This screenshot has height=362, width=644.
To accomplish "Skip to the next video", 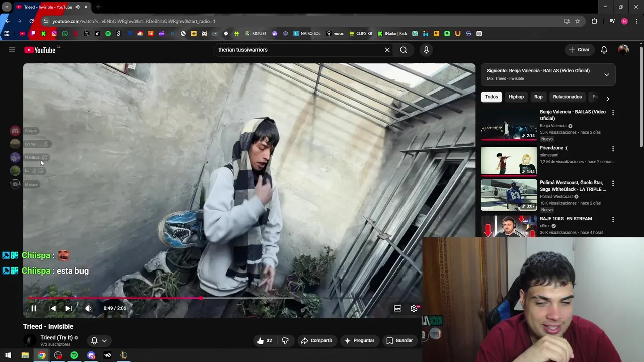I will point(69,308).
